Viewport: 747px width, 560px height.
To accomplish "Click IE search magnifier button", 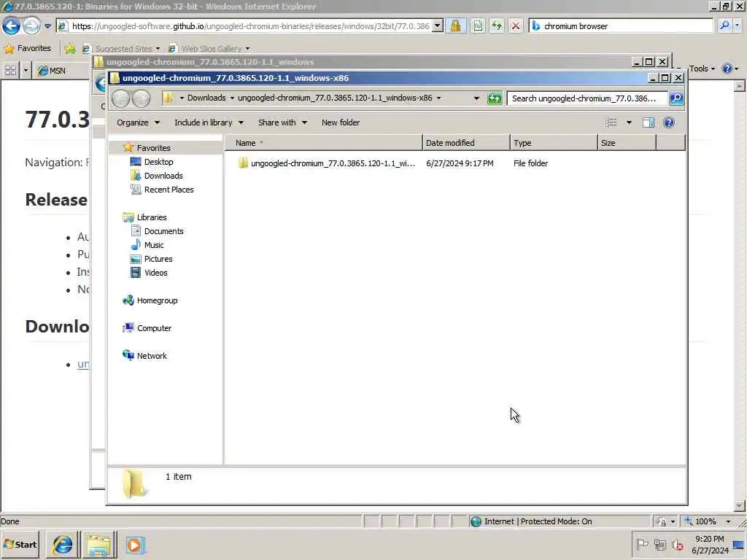I will click(724, 26).
